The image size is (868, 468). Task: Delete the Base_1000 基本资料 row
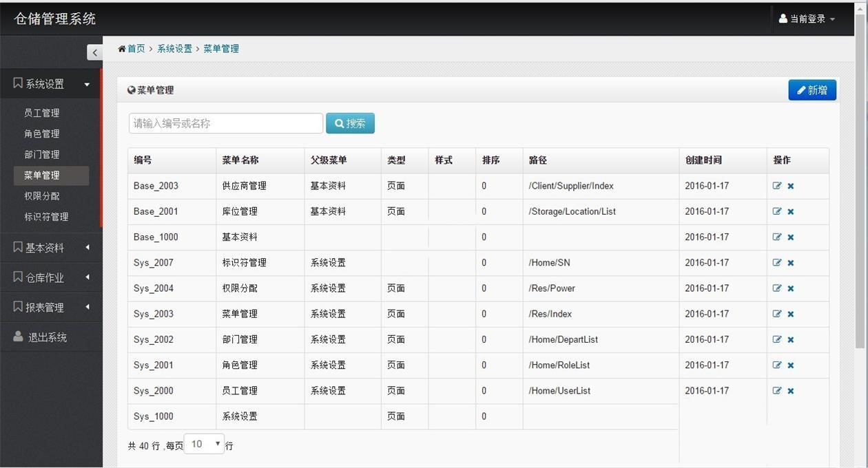(791, 237)
